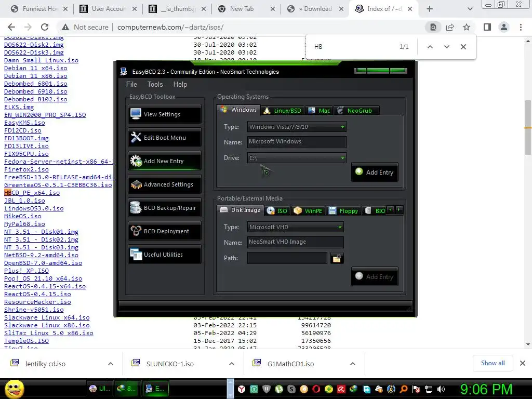Click the red Opera tray icon
Viewport: 532px width, 399px height.
click(x=316, y=389)
